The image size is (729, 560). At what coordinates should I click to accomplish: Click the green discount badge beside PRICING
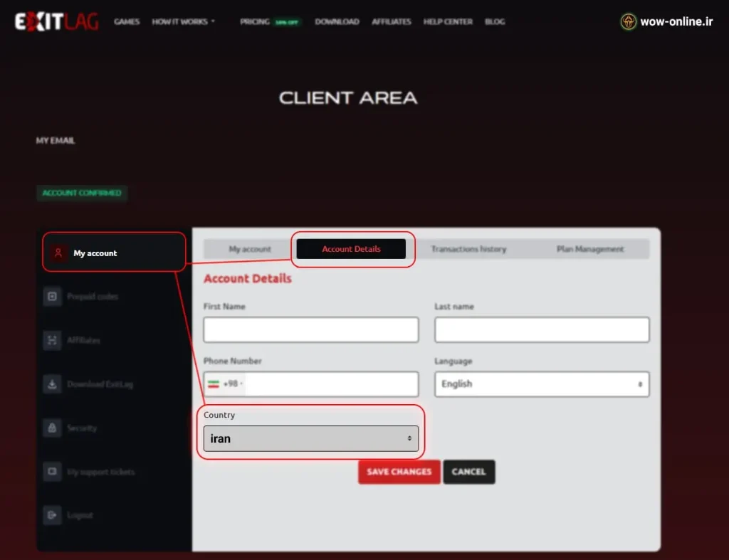point(287,22)
